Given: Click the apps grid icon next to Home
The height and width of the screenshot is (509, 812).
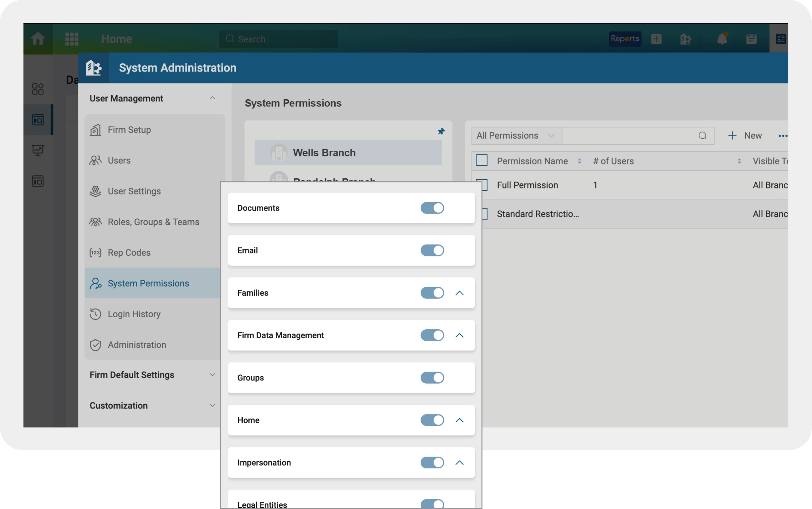Looking at the screenshot, I should [72, 38].
